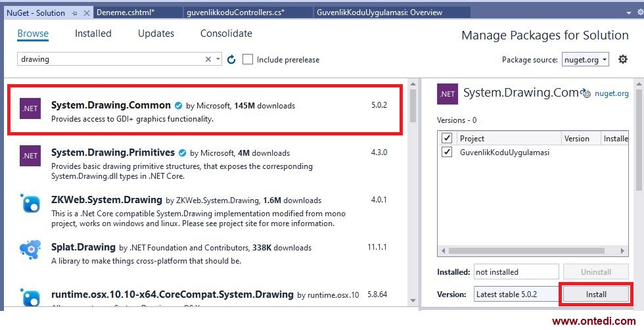
Task: Select the ZKWeb.System.Drawing package
Action: 204,211
